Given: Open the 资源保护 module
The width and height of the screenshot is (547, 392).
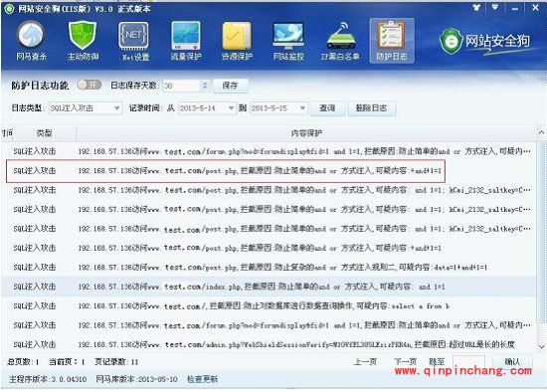Looking at the screenshot, I should tap(238, 41).
